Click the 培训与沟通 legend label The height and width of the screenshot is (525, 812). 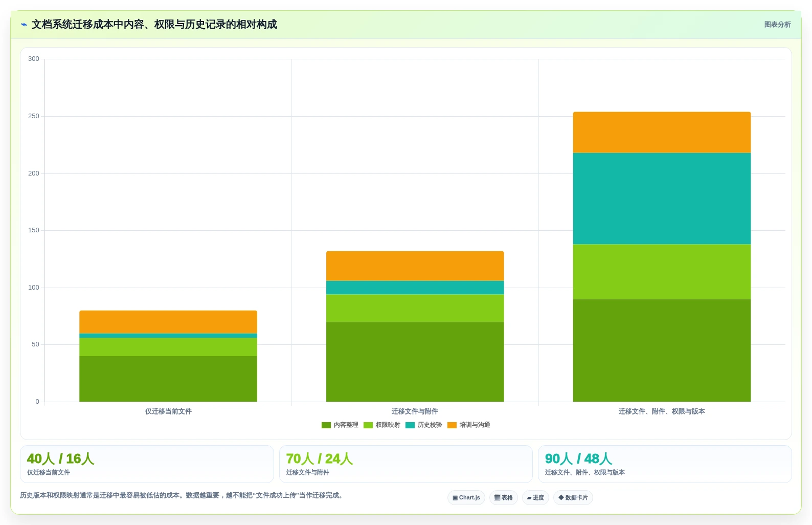(x=475, y=425)
